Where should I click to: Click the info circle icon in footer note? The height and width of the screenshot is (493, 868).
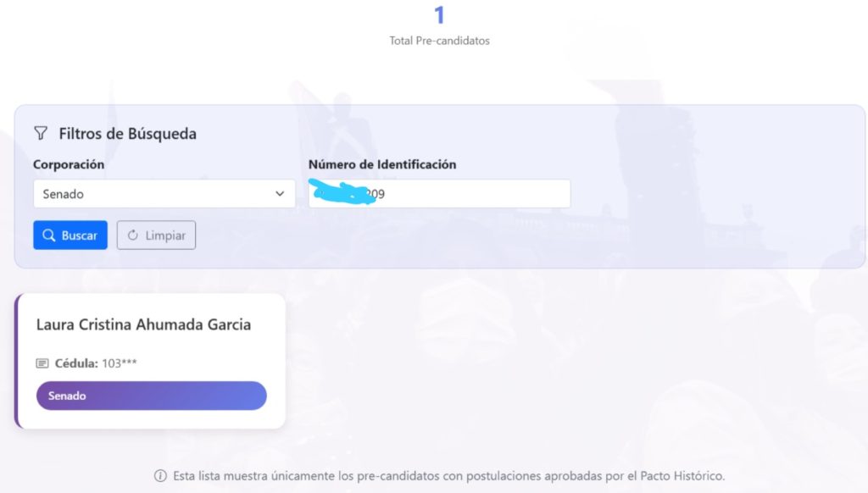click(160, 476)
